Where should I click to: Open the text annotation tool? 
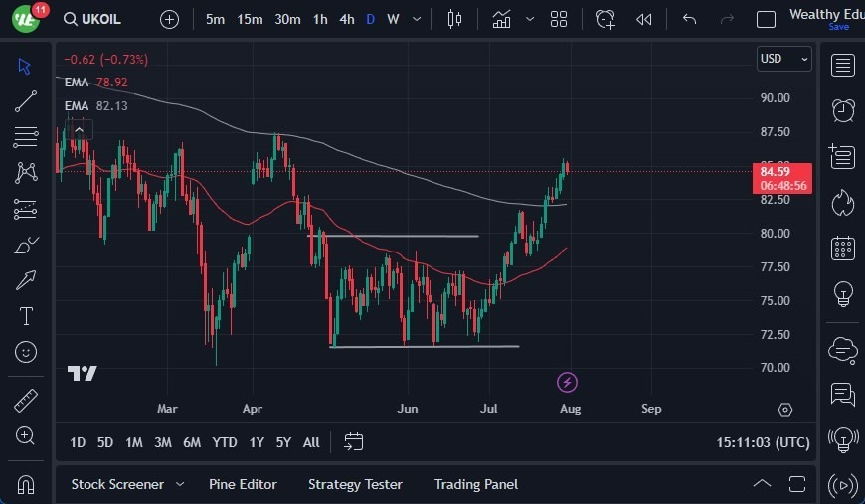tap(26, 316)
